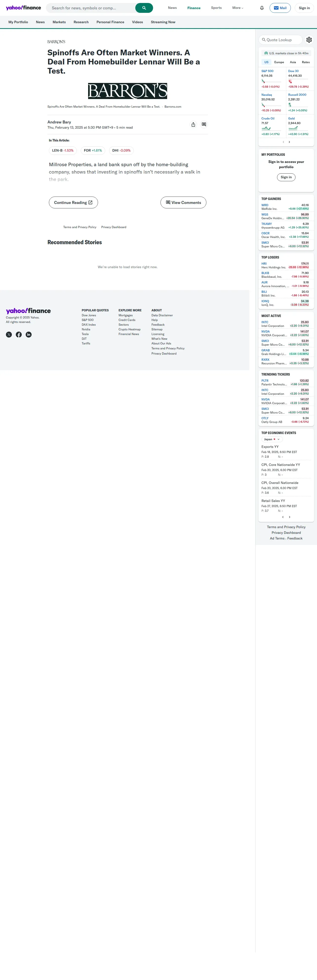Share the article with the share icon
The image size is (317, 980).
tap(193, 124)
